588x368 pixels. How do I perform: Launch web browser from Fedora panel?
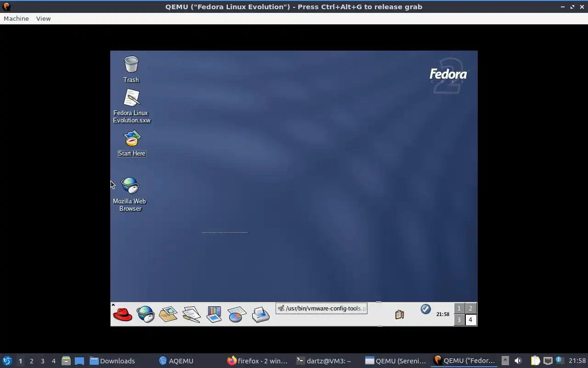coord(146,315)
